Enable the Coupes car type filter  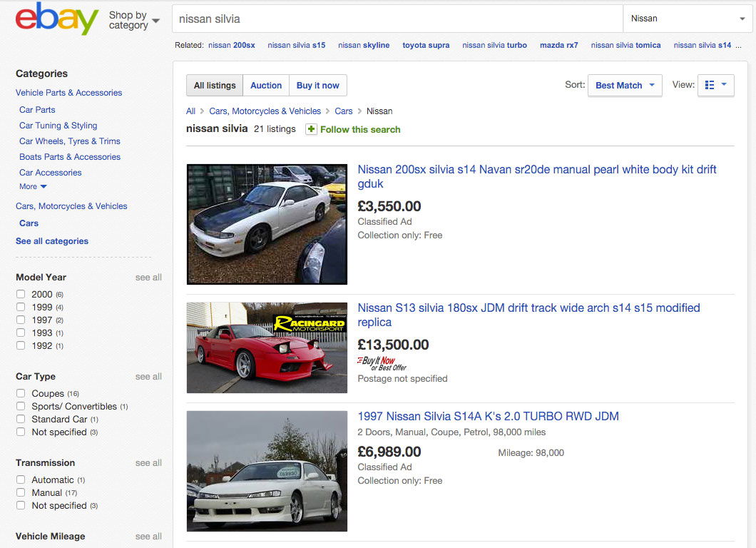tap(21, 393)
